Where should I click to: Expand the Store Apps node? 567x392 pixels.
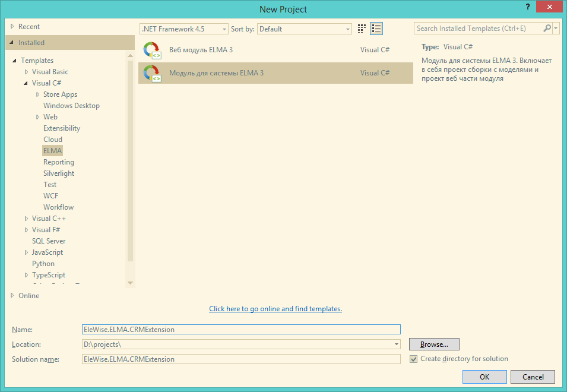coord(37,94)
